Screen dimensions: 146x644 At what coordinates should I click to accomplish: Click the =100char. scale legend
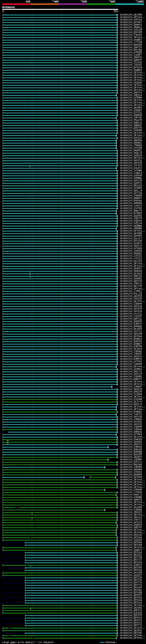tap(109, 642)
